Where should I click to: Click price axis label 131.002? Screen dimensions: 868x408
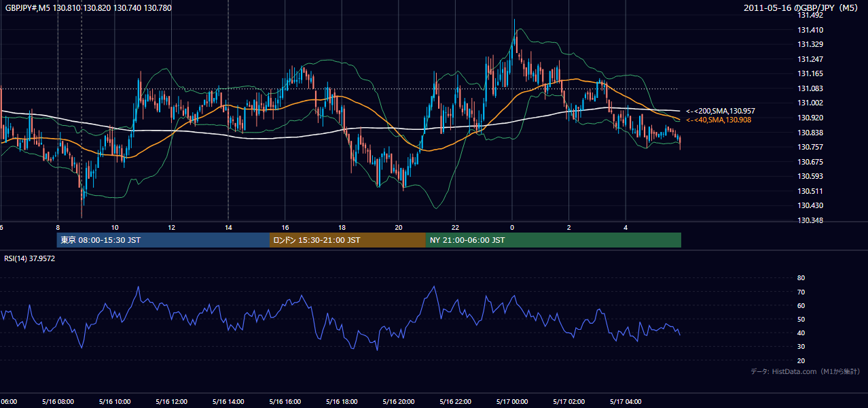(810, 103)
